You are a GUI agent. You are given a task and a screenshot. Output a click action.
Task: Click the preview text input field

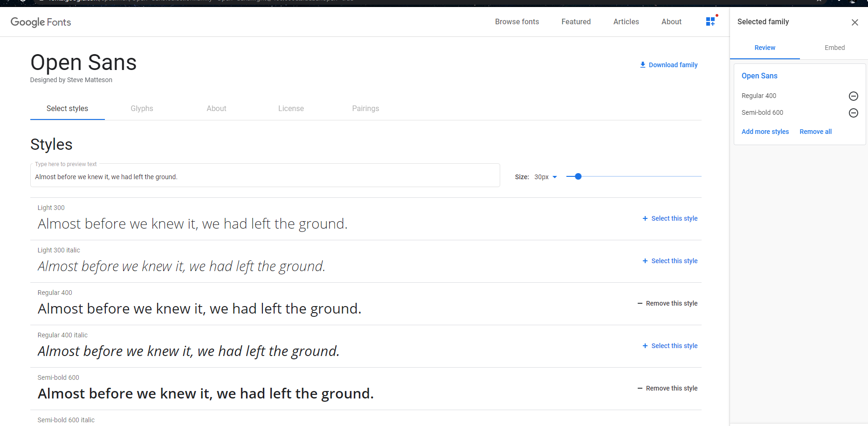[x=265, y=176]
